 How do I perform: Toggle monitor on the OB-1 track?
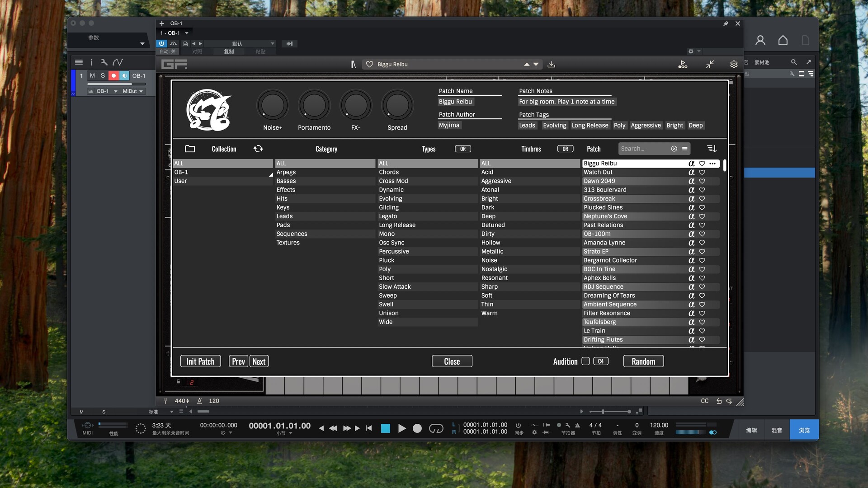point(124,76)
